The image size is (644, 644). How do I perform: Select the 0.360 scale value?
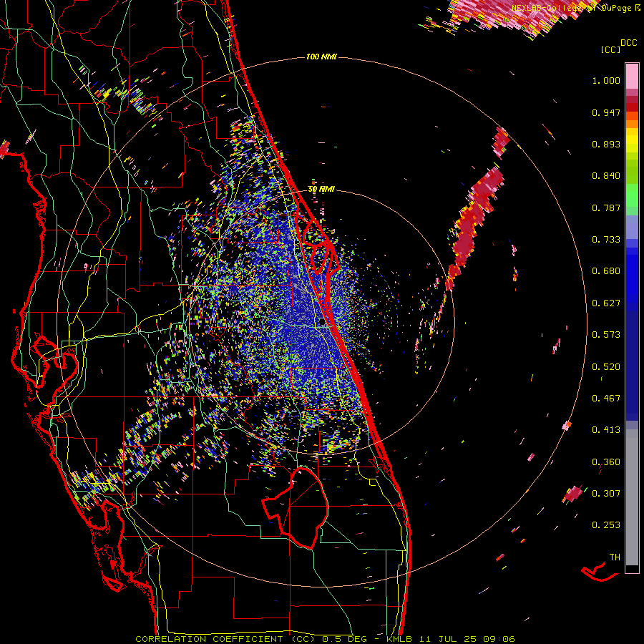point(606,462)
